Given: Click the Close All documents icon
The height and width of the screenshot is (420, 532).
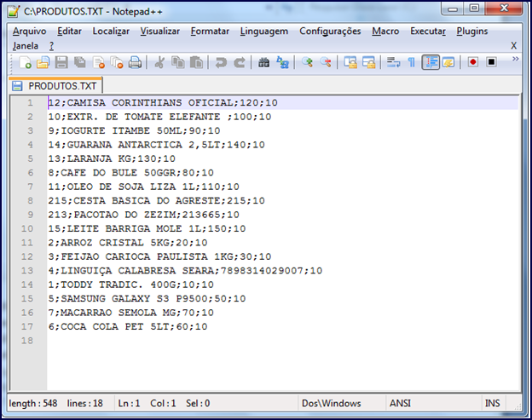Looking at the screenshot, I should [x=117, y=62].
